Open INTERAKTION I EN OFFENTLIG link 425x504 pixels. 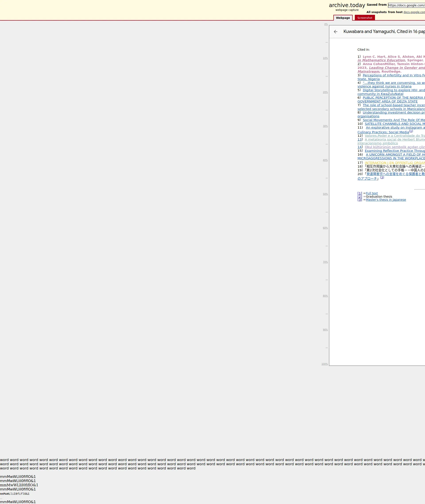pyautogui.click(x=394, y=163)
